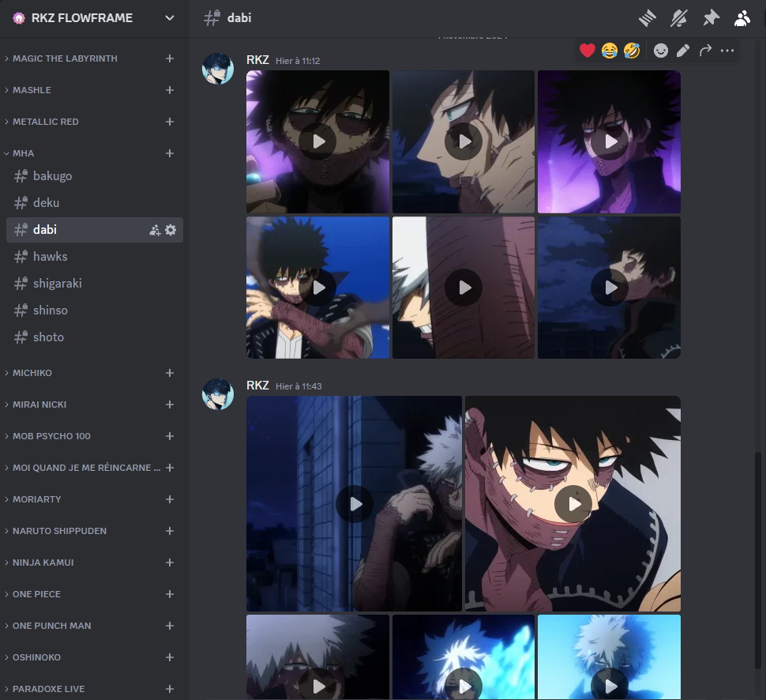The image size is (766, 700).
Task: Create channel in NARUTO SHIPPUDEN category
Action: click(170, 531)
